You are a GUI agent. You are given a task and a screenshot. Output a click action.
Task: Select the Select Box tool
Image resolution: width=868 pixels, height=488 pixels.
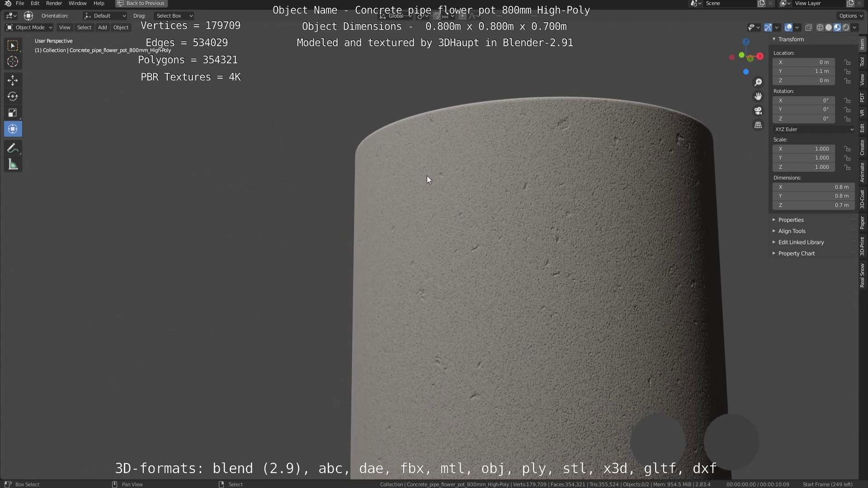point(13,45)
